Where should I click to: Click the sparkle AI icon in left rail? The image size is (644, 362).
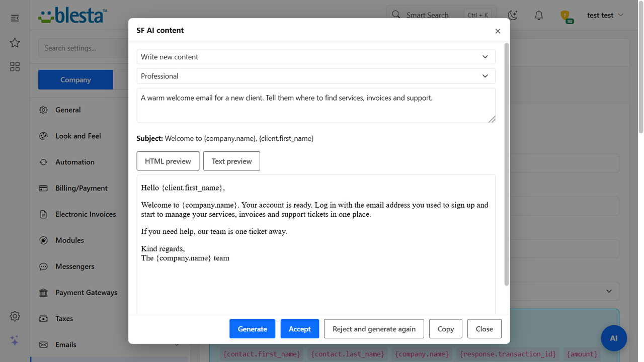click(x=15, y=340)
